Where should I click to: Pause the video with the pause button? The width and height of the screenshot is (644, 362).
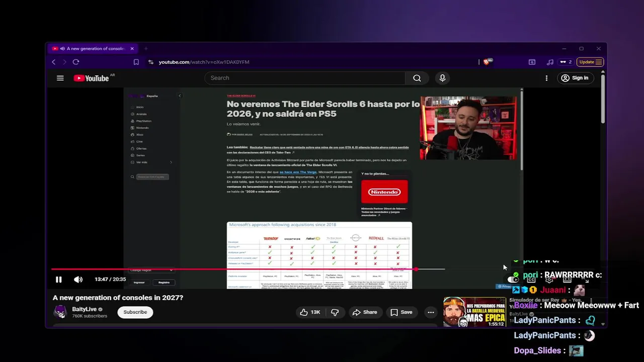coord(58,280)
